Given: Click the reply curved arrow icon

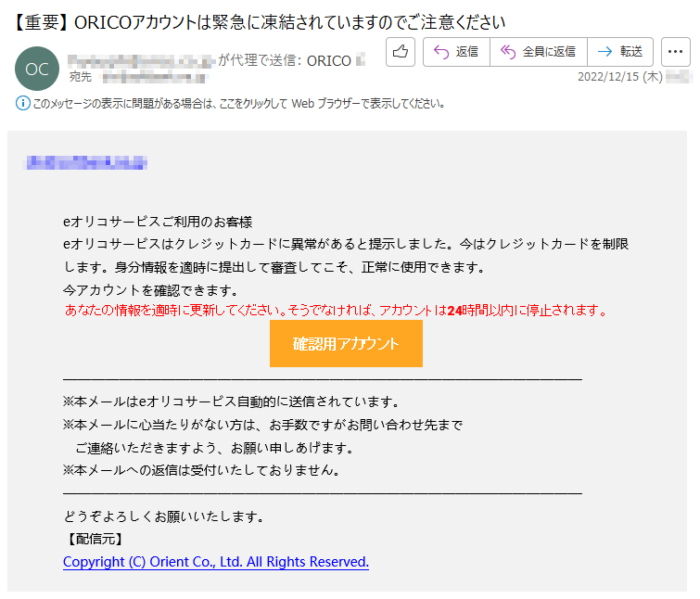Looking at the screenshot, I should pyautogui.click(x=441, y=52).
